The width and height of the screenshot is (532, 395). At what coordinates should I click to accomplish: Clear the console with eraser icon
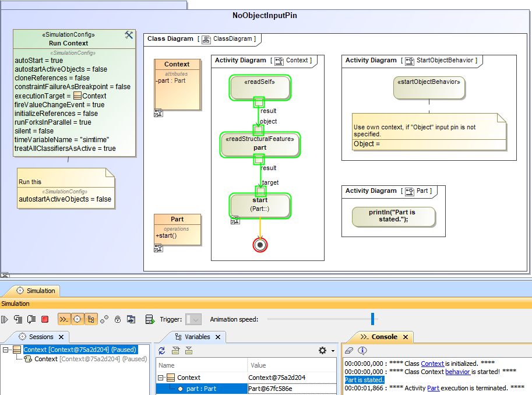[x=349, y=351]
